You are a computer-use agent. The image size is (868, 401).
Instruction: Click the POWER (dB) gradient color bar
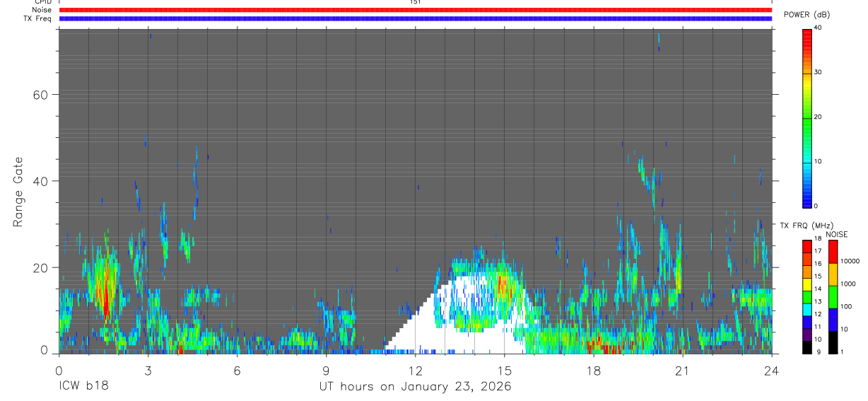[807, 117]
